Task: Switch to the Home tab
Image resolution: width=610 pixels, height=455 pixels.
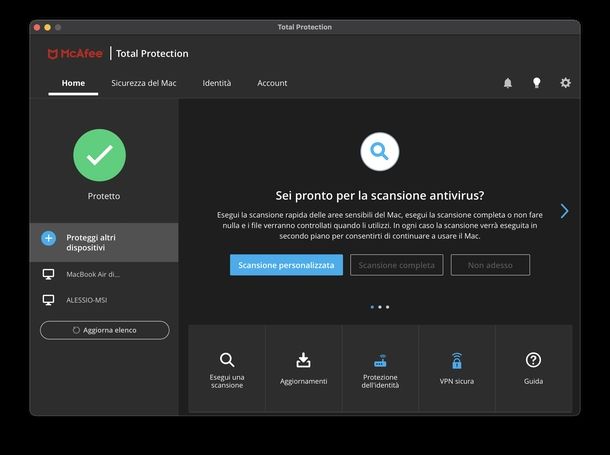Action: (x=73, y=83)
